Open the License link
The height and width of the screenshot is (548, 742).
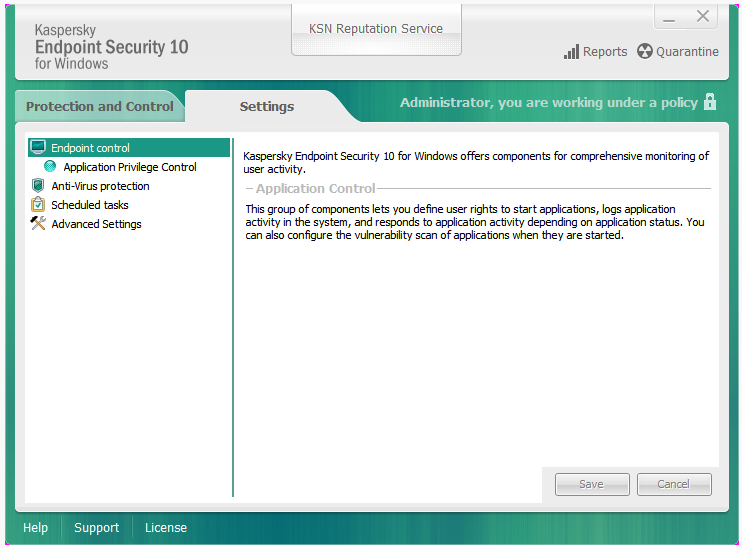166,527
